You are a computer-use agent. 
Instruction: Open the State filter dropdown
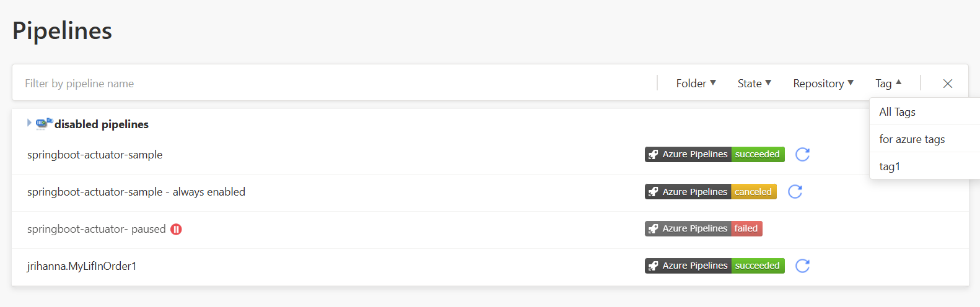[x=754, y=84]
